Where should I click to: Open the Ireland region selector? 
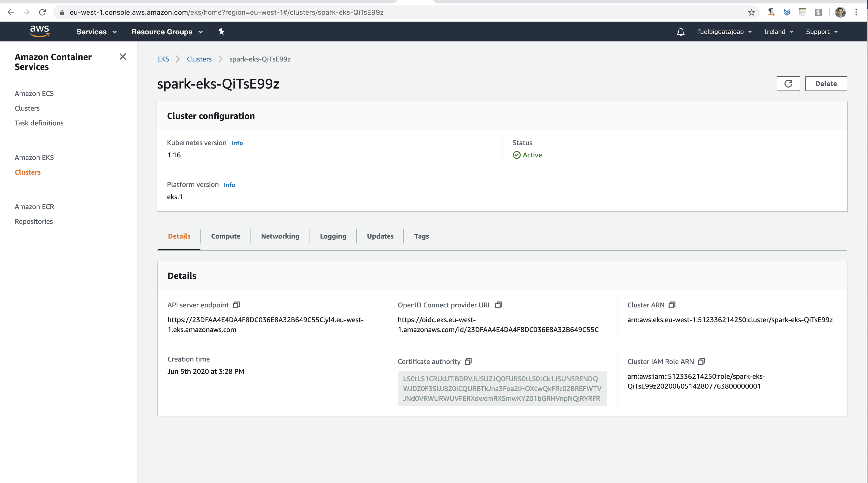point(778,32)
